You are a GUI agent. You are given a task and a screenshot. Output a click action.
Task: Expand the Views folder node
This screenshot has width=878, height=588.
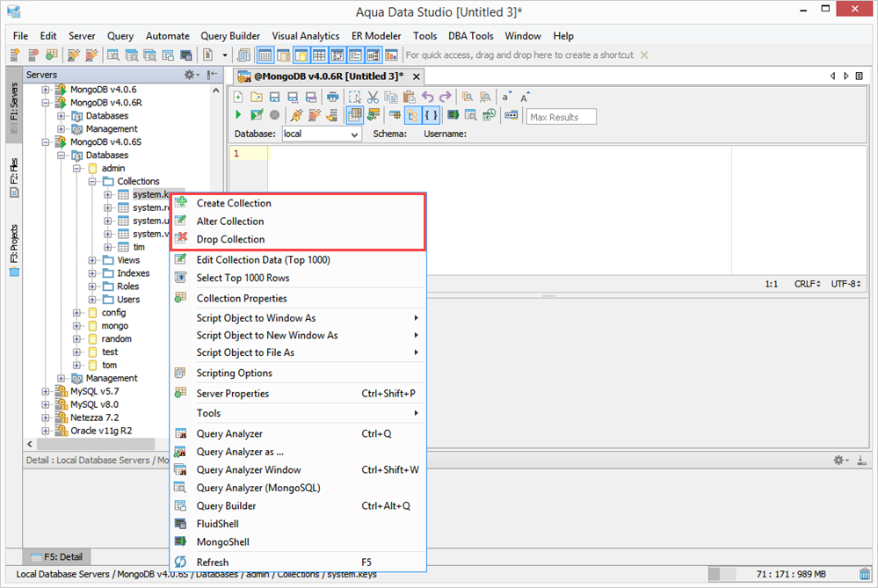[92, 260]
